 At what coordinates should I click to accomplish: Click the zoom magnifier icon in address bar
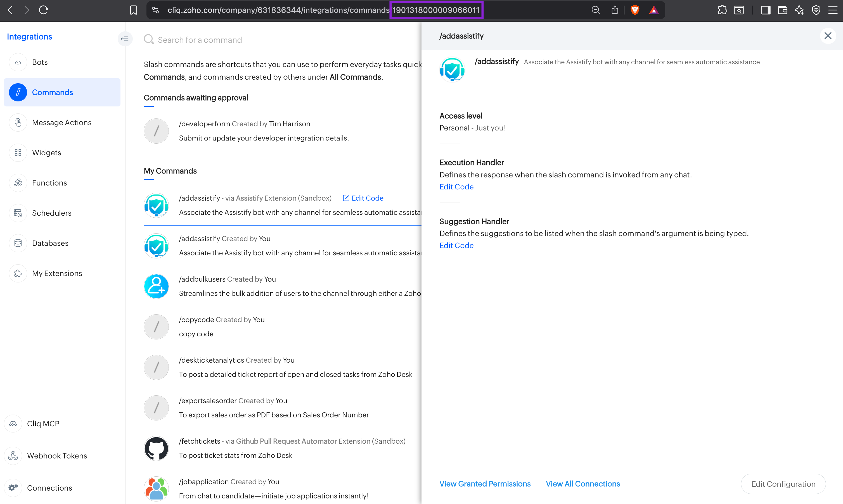[596, 10]
